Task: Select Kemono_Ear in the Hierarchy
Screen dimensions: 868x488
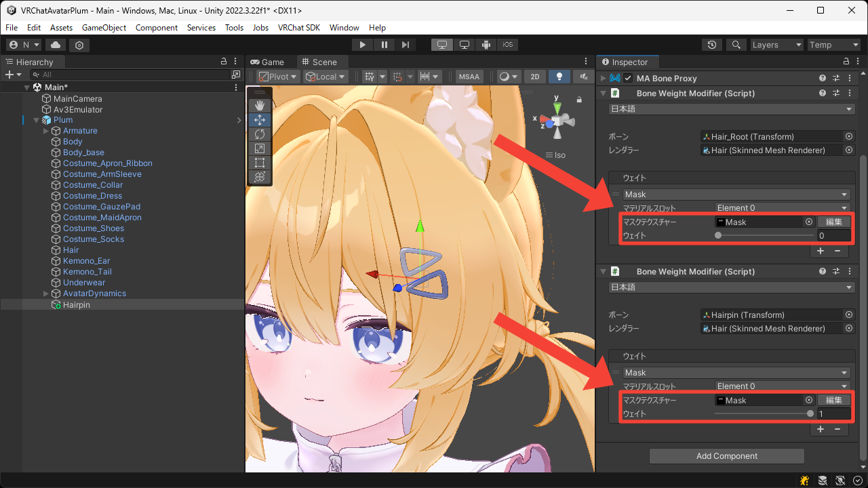Action: tap(86, 261)
